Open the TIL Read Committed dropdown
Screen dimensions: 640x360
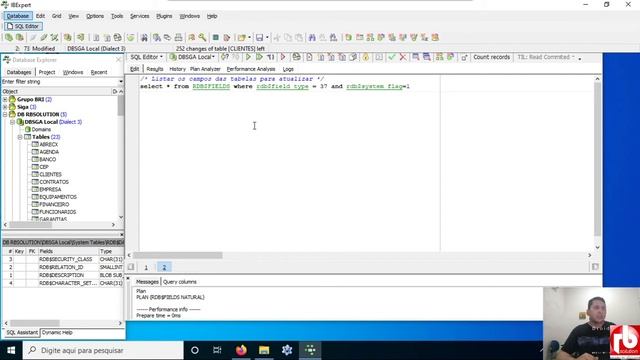pyautogui.click(x=546, y=57)
